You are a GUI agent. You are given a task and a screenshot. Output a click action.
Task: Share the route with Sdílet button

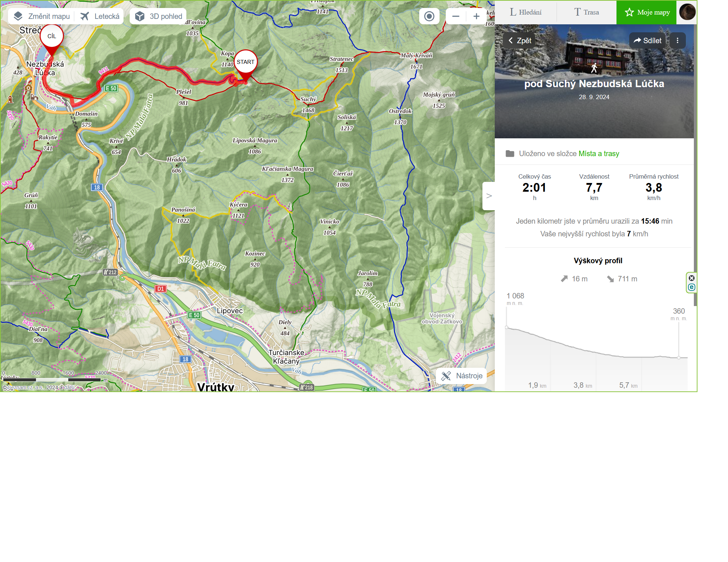pyautogui.click(x=647, y=41)
